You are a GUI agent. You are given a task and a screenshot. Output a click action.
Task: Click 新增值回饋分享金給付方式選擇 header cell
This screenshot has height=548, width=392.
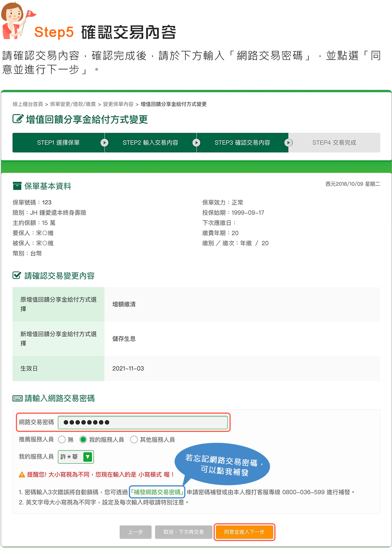tap(58, 339)
